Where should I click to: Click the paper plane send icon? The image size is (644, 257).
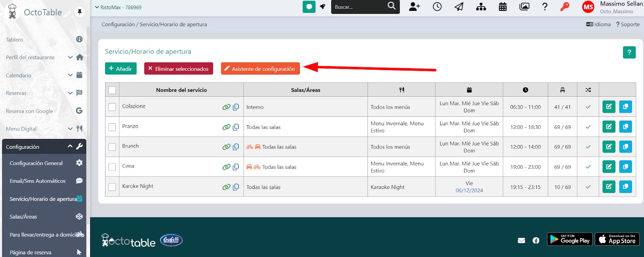coord(459,6)
